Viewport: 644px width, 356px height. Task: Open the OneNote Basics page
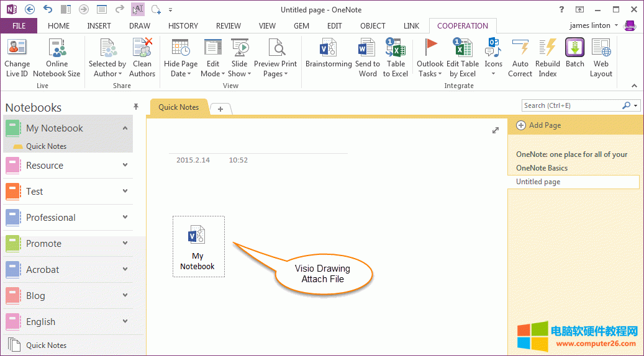[x=542, y=168]
